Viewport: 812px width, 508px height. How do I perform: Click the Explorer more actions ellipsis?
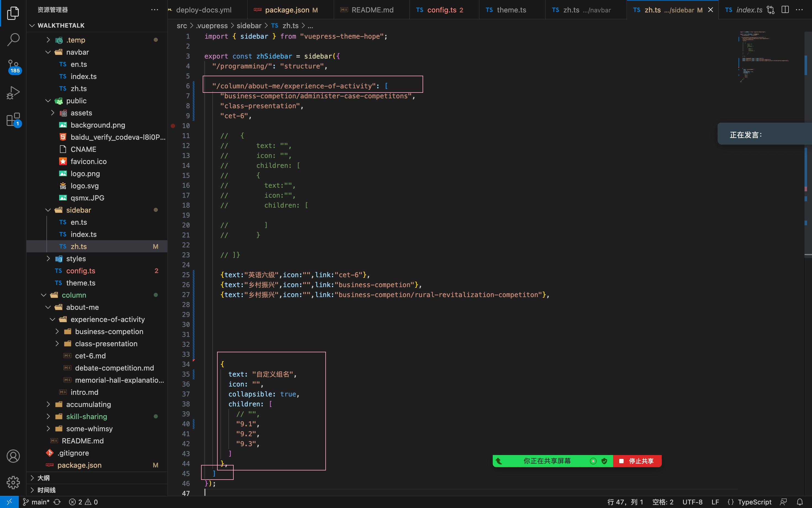coord(155,10)
